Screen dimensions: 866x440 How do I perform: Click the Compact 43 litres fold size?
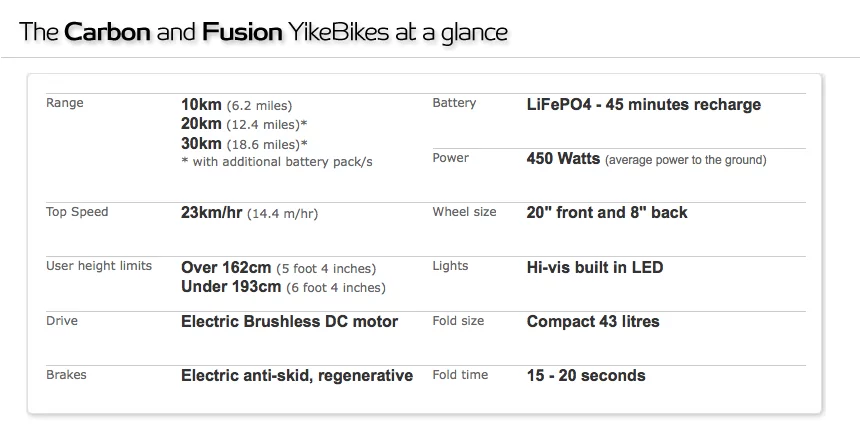593,322
